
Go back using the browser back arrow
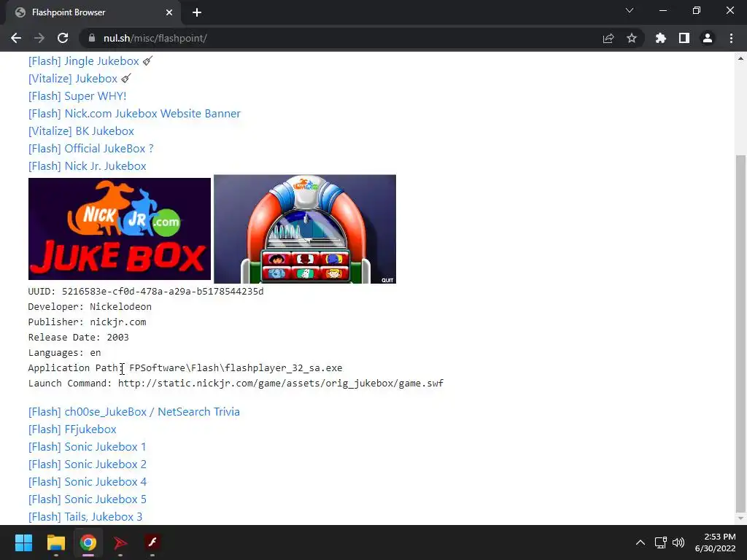(16, 38)
